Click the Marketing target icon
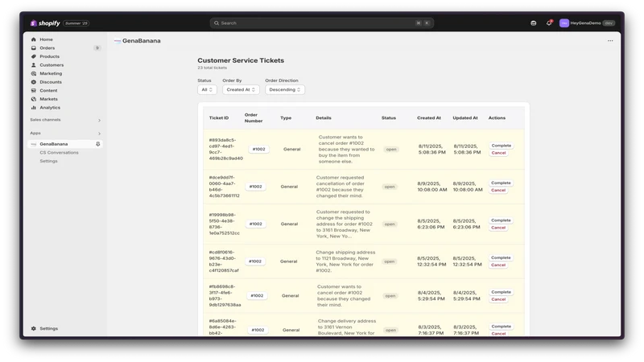Image resolution: width=644 pixels, height=362 pixels. 34,73
